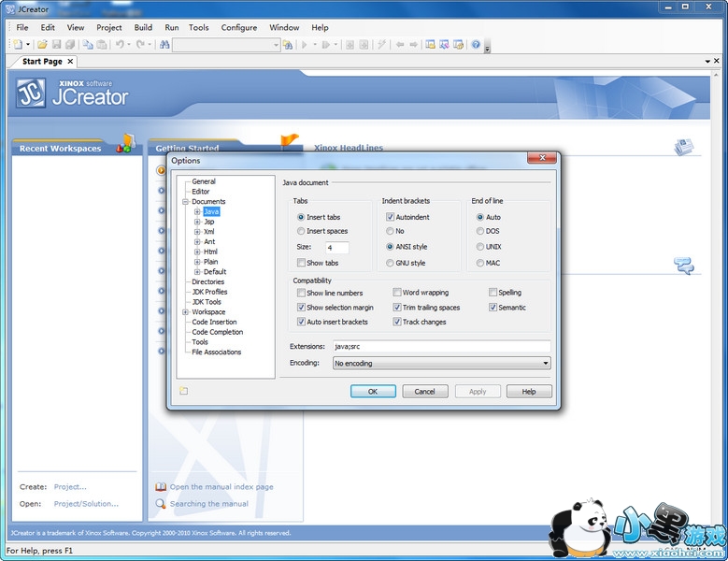This screenshot has height=561, width=728.
Task: Click the Searching the manual link
Action: pos(209,503)
